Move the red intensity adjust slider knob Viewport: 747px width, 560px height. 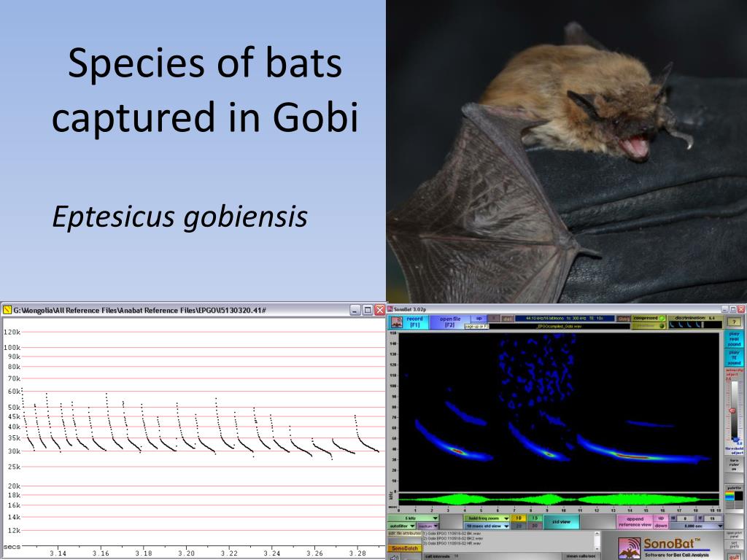[x=732, y=410]
